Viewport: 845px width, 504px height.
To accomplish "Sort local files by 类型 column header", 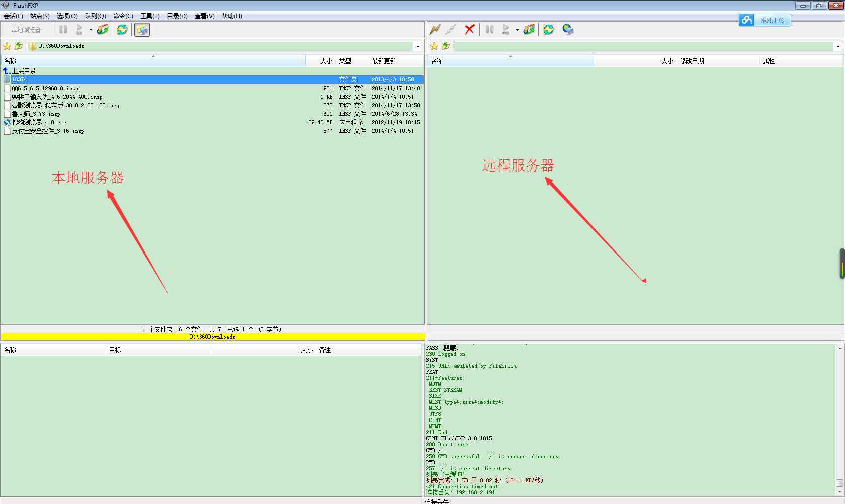I will click(x=352, y=61).
